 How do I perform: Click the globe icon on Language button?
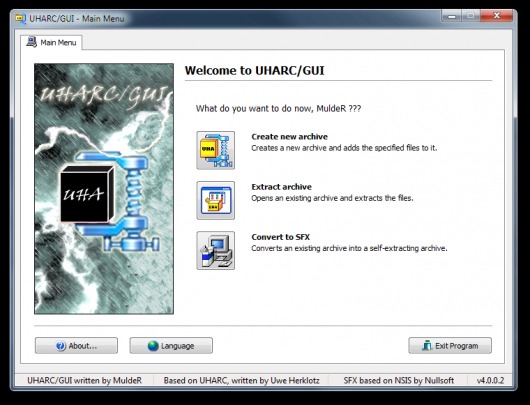[x=153, y=346]
